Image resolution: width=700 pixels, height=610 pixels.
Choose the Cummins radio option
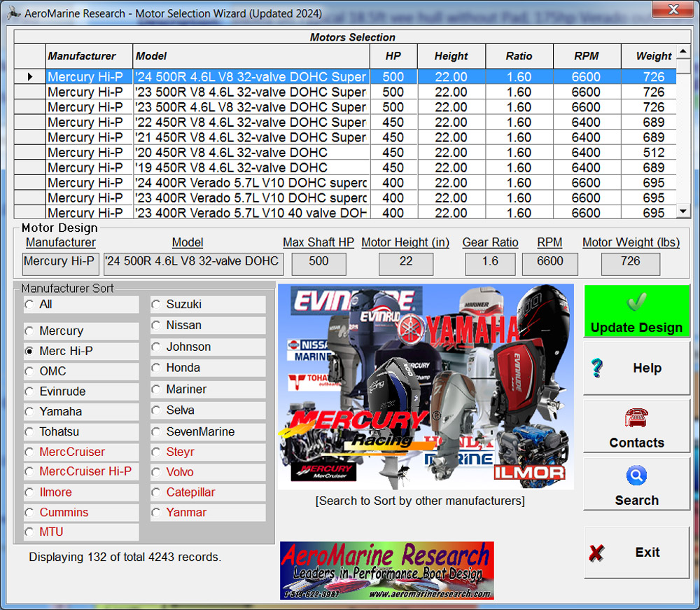29,512
